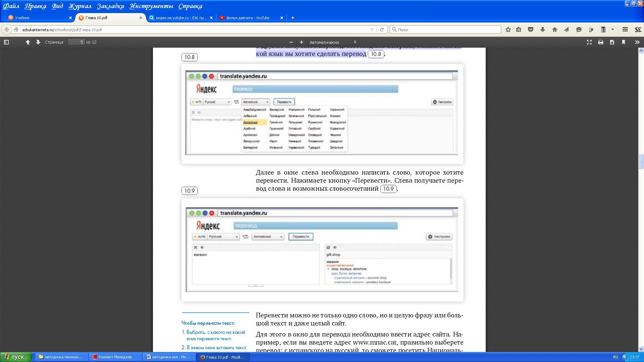Click the send/share paper plane icon
Screen dimensions: 644x362
pos(567,29)
